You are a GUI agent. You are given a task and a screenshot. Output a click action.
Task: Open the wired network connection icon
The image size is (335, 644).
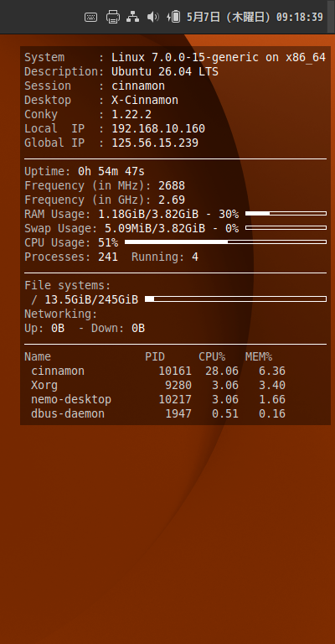click(132, 17)
